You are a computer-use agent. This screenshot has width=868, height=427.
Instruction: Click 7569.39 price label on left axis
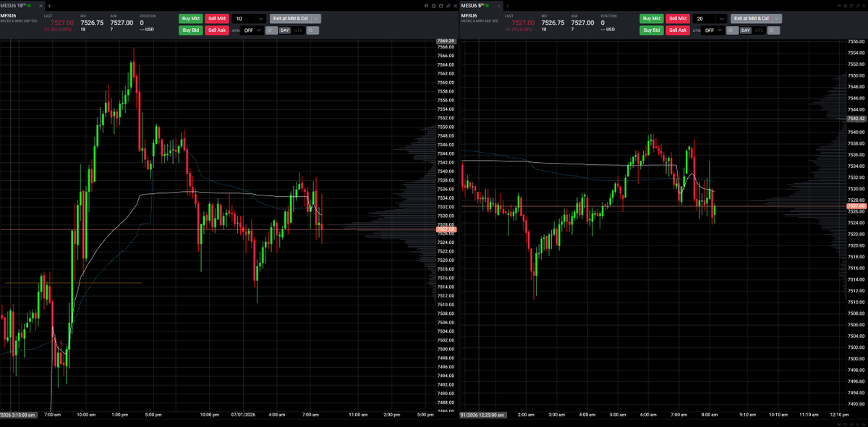[x=446, y=41]
